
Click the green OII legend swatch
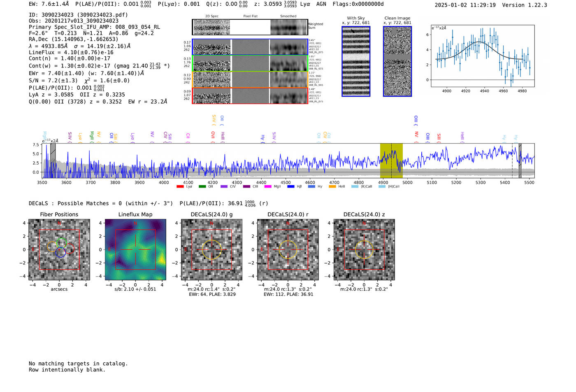pyautogui.click(x=202, y=187)
